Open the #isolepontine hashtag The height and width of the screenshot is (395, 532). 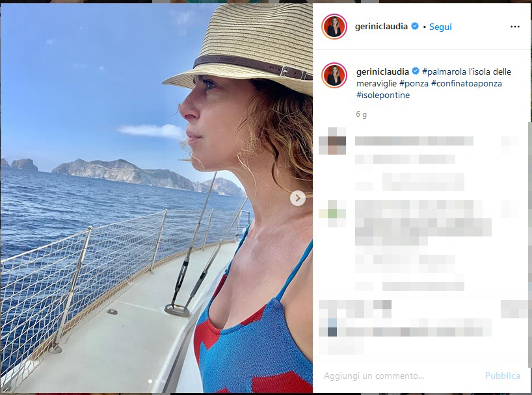coord(382,96)
